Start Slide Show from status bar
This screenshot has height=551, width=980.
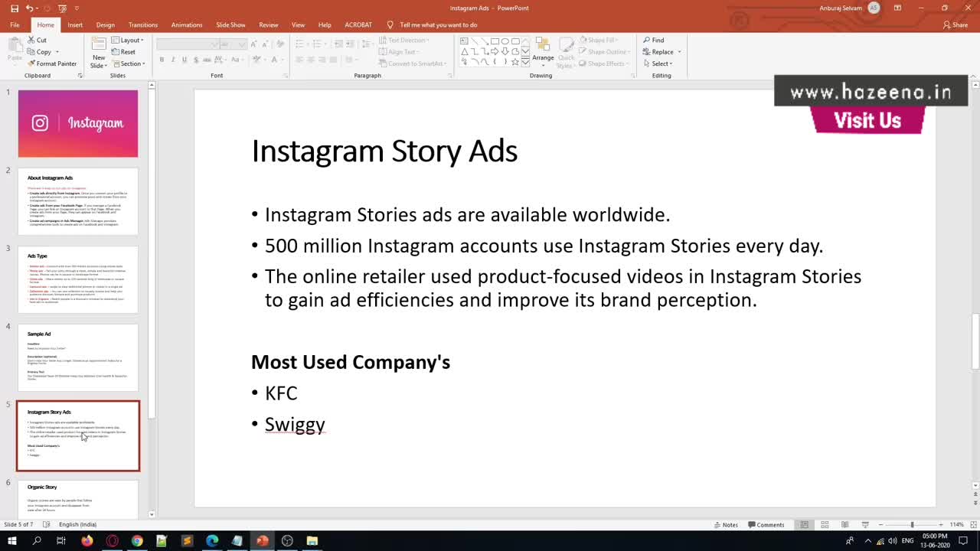[865, 525]
